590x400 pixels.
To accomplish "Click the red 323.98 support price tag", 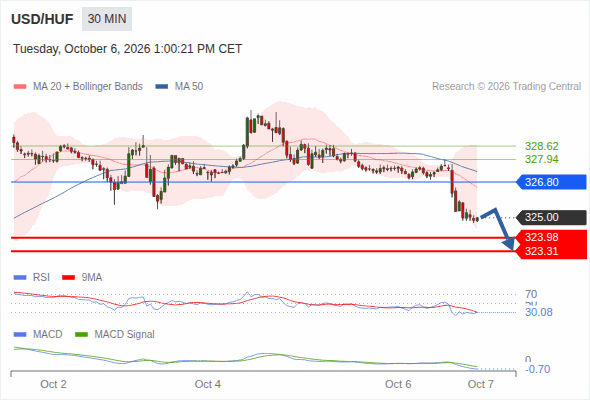I will click(551, 237).
